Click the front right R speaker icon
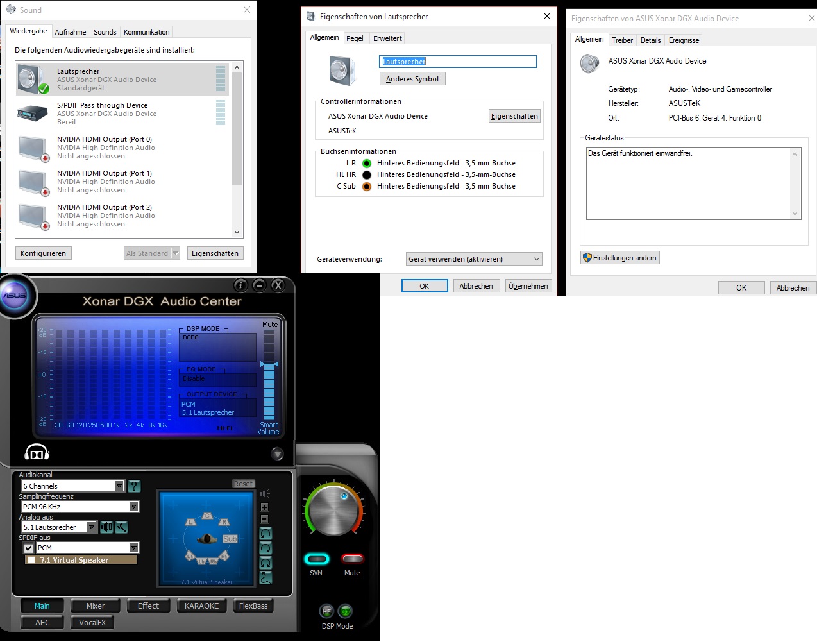This screenshot has height=644, width=817. coord(224,522)
